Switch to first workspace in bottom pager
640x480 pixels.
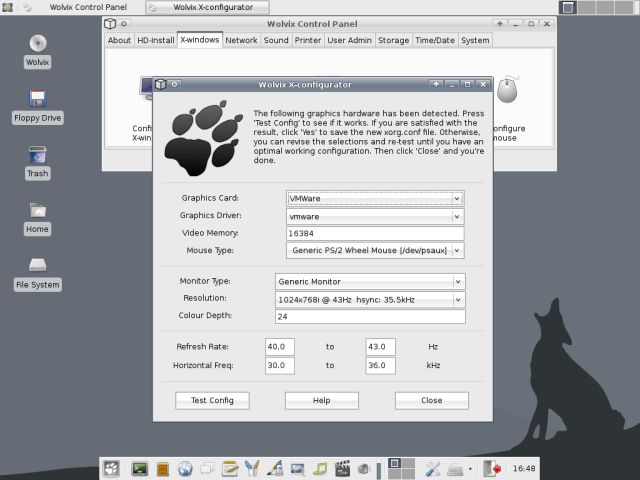(x=394, y=463)
